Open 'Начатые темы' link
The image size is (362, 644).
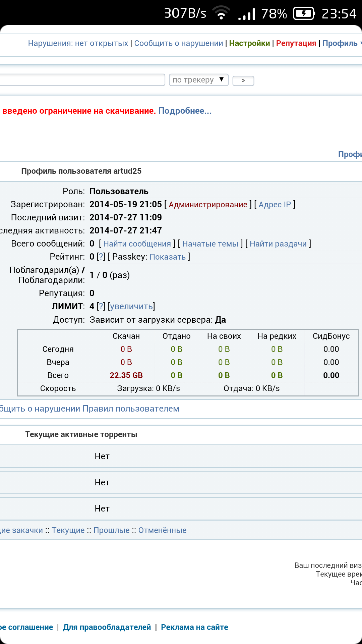click(210, 244)
